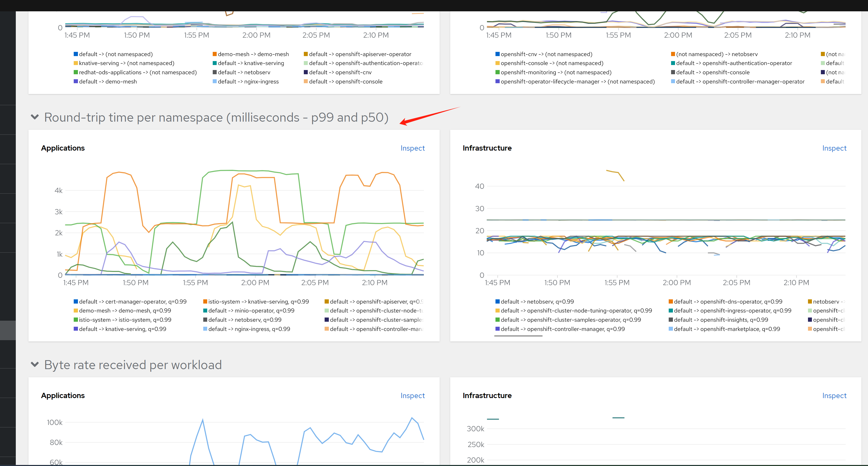Screen dimensions: 868x466
Task: Click yellow square icon for openshift-console -> (not namespaced)
Action: tap(497, 63)
